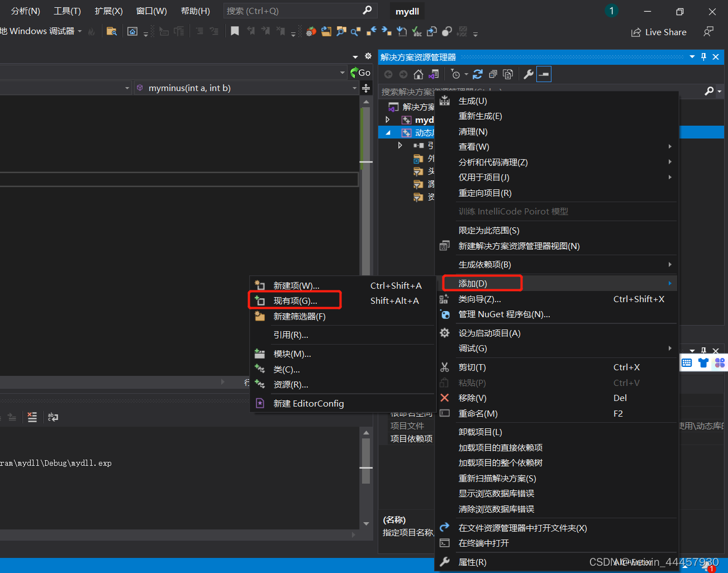
Task: Open the 帮助(H) menu
Action: point(196,11)
